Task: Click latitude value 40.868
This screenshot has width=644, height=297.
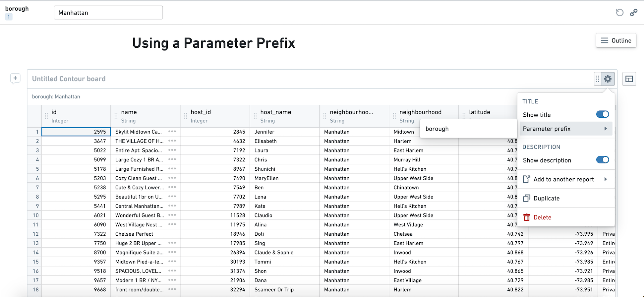Action: (515, 252)
